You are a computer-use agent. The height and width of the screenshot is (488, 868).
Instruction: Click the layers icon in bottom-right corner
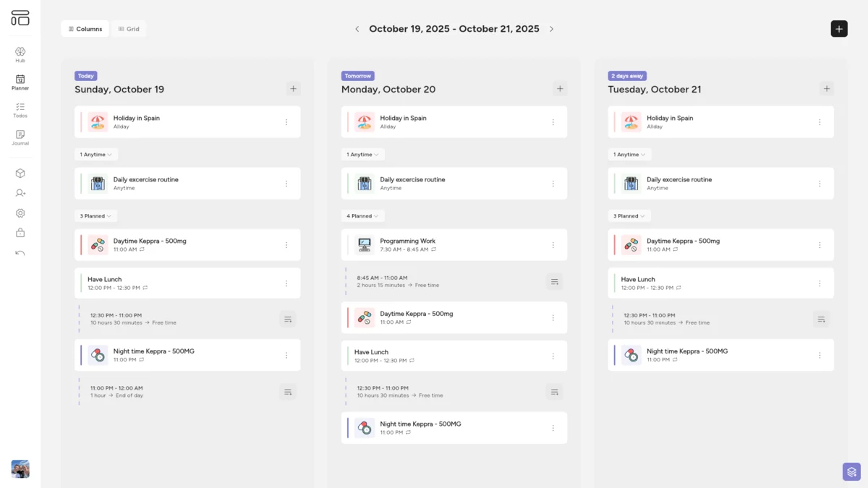pos(851,472)
